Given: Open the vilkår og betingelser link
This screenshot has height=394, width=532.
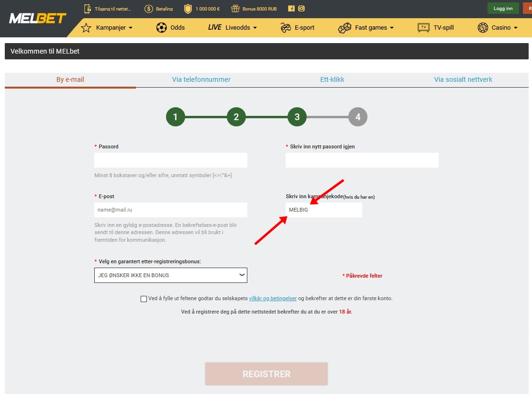Looking at the screenshot, I should click(273, 299).
